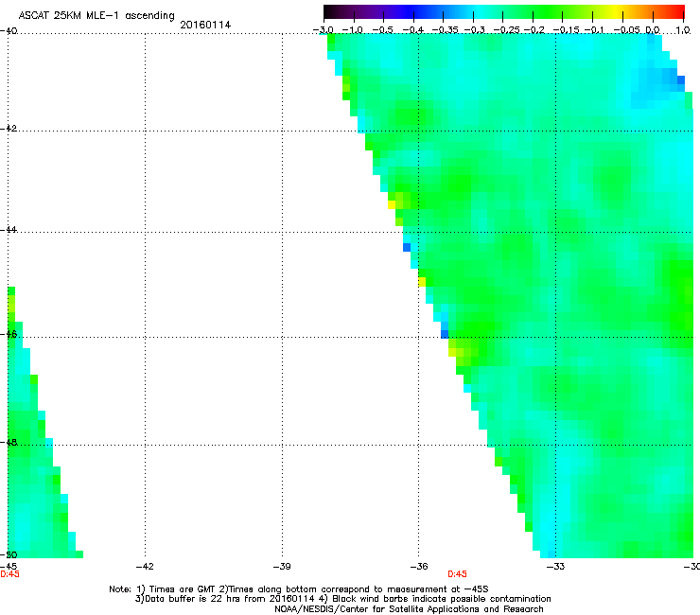
Task: Click latitude axis label -48
Action: tap(9, 443)
